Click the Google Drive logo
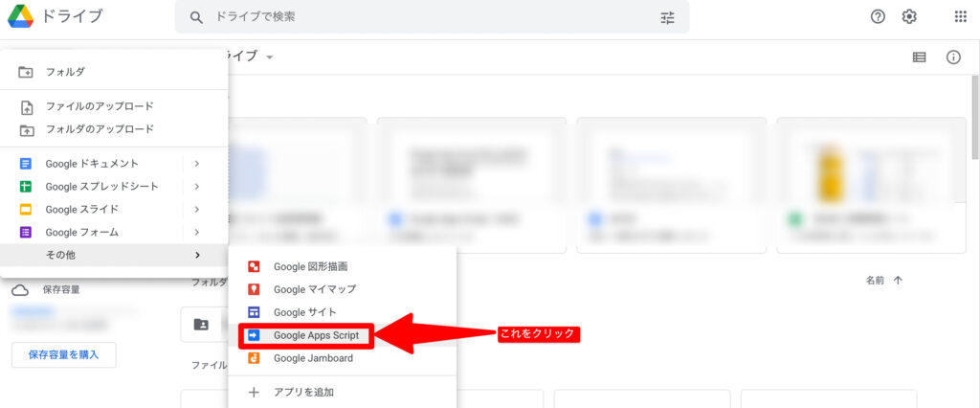This screenshot has width=980, height=408. point(20,17)
